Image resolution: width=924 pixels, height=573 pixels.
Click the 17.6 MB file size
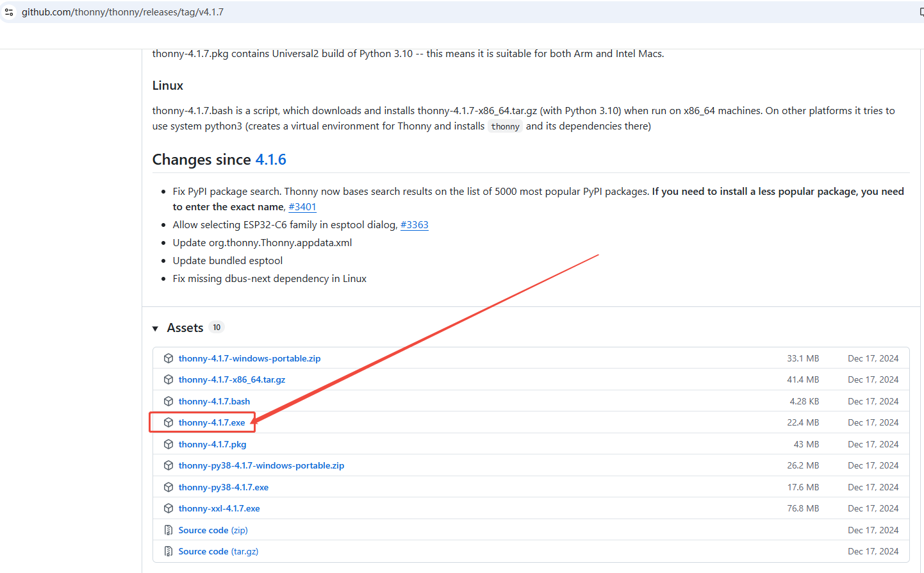pyautogui.click(x=803, y=487)
